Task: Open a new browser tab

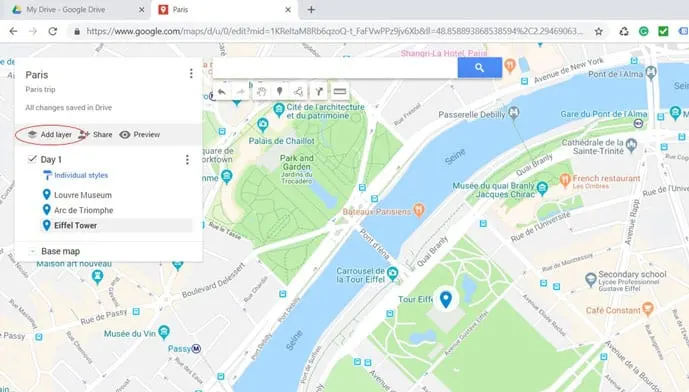Action: click(x=311, y=10)
